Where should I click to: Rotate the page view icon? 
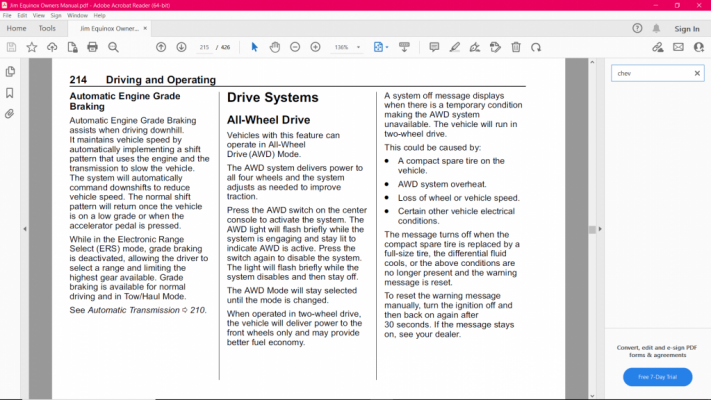pos(536,47)
